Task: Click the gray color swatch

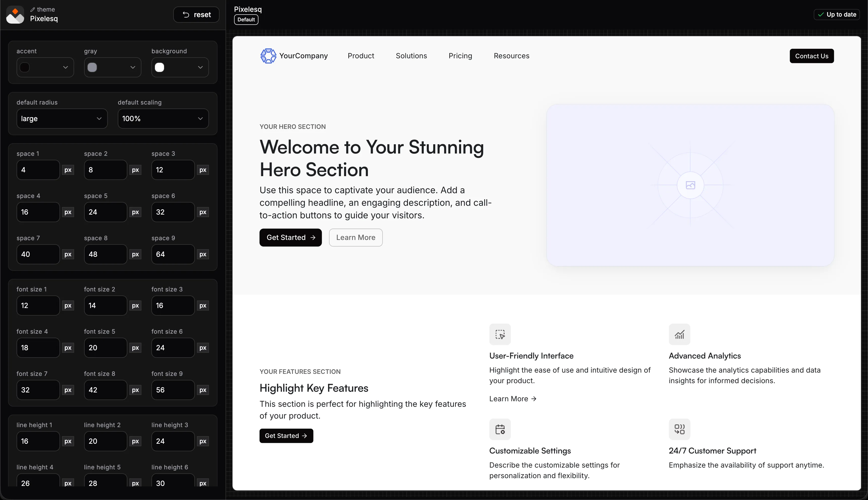Action: point(92,67)
